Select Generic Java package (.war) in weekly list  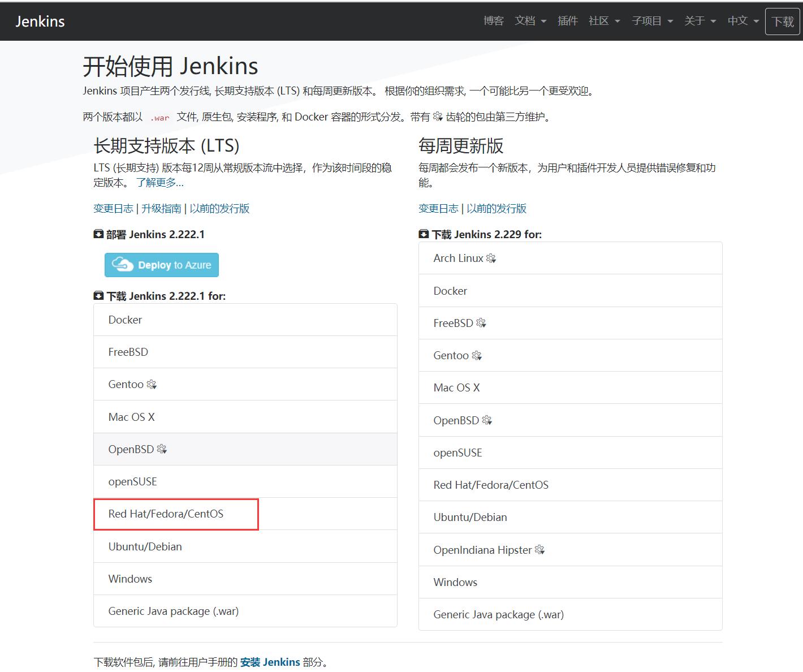pyautogui.click(x=571, y=614)
